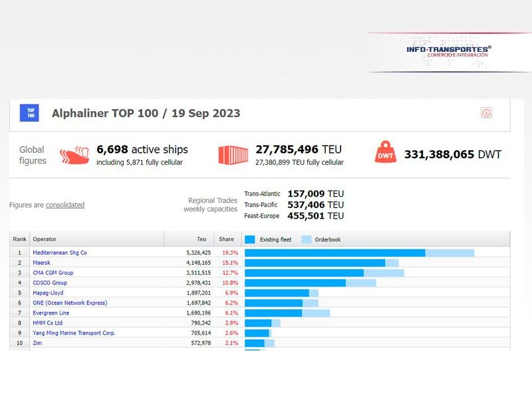Click the 2,978,431 TEU value
Image resolution: width=532 pixels, height=399 pixels.
click(x=198, y=283)
